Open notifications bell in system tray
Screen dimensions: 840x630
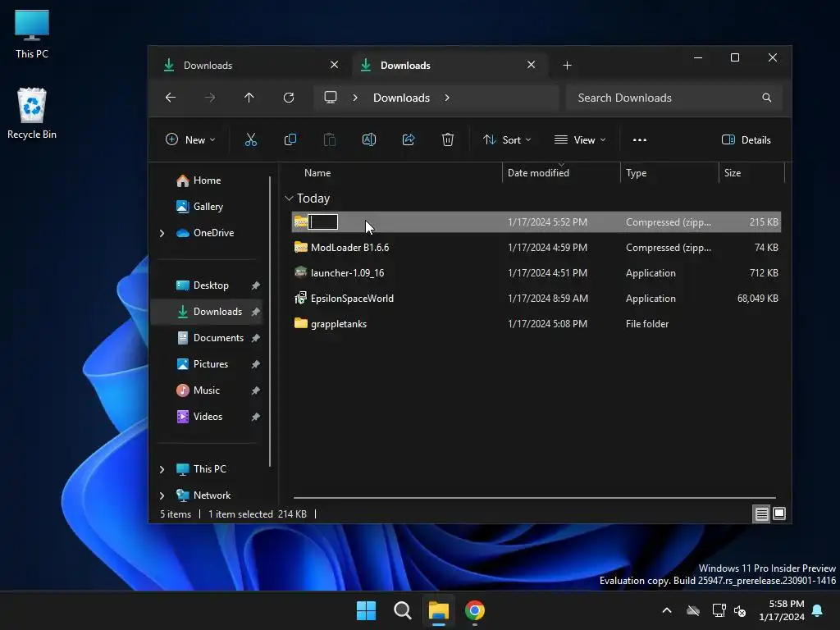[818, 610]
